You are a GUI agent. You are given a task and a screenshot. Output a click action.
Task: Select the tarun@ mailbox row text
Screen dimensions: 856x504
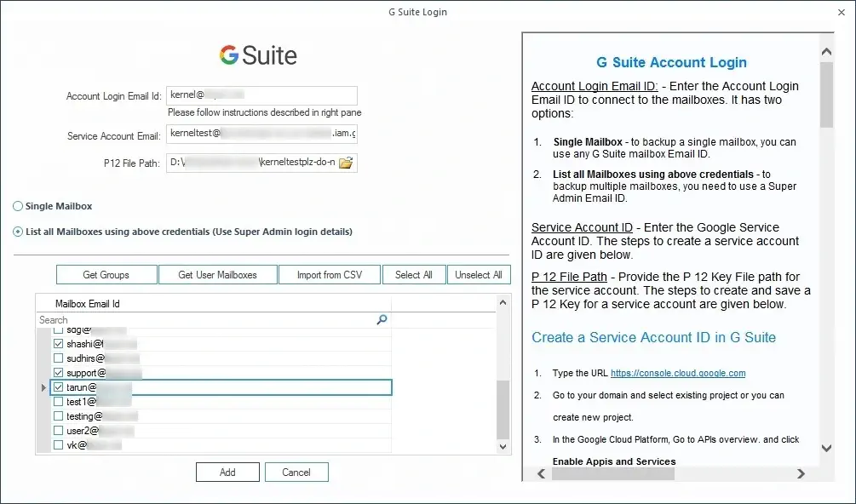[82, 387]
